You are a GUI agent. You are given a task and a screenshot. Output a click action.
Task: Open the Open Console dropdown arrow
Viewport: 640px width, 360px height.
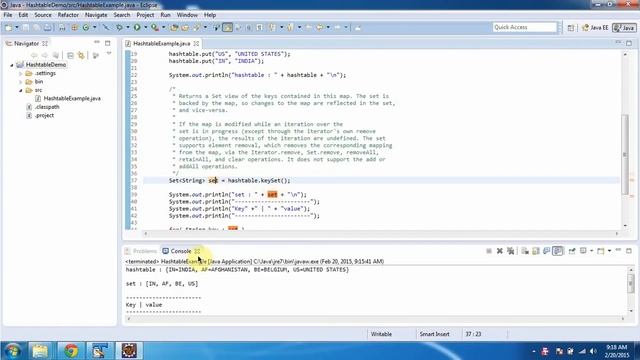[x=609, y=251]
